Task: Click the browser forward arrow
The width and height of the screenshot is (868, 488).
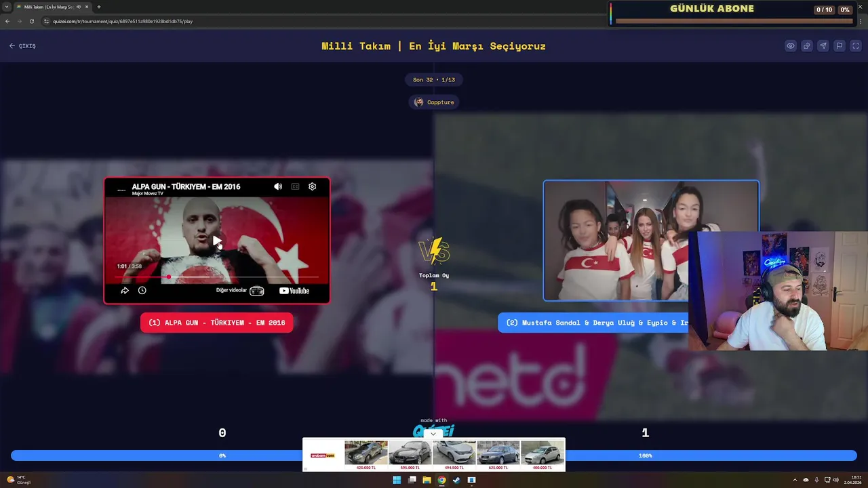Action: 20,21
